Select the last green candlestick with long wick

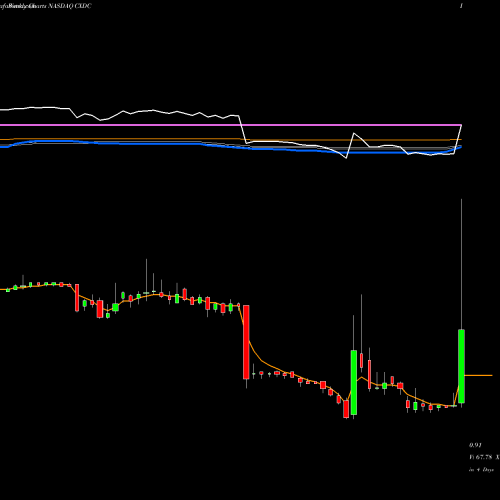click(461, 366)
